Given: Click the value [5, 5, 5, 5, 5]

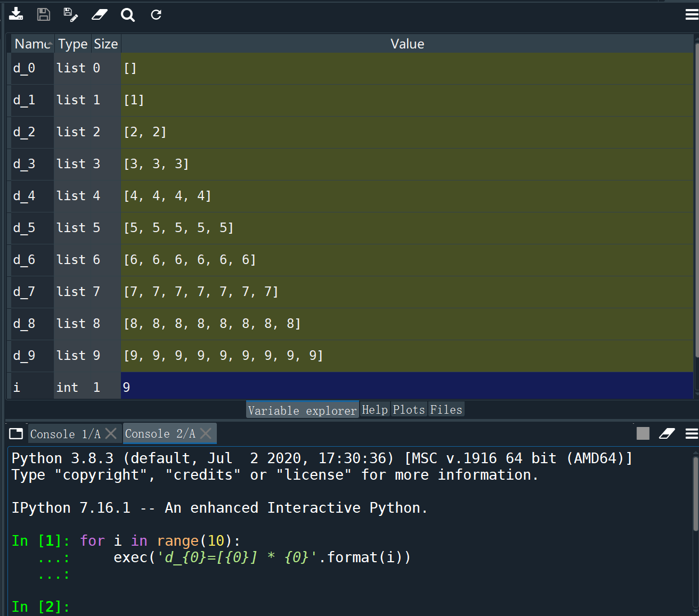Looking at the screenshot, I should click(407, 228).
